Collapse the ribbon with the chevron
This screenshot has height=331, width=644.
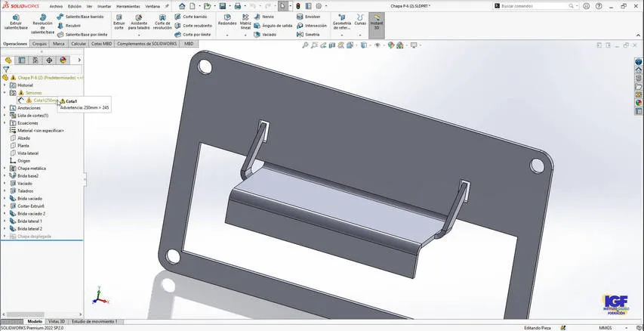pos(638,36)
